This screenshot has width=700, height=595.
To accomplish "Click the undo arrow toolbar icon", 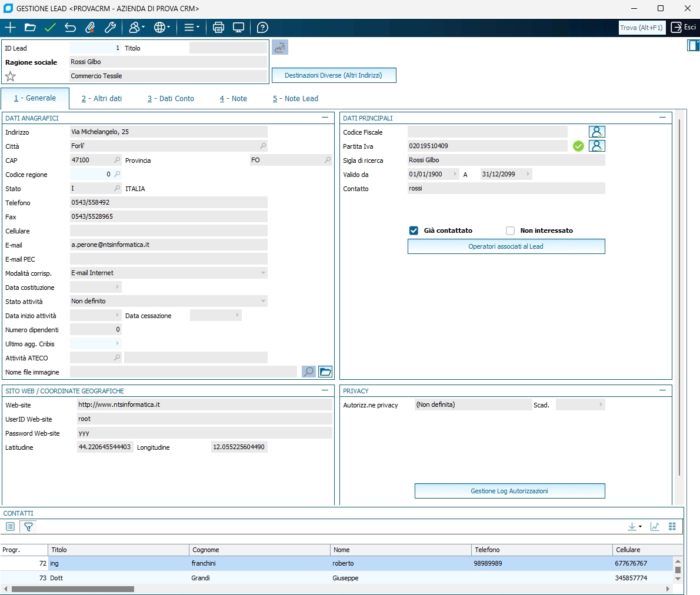I will coord(70,28).
